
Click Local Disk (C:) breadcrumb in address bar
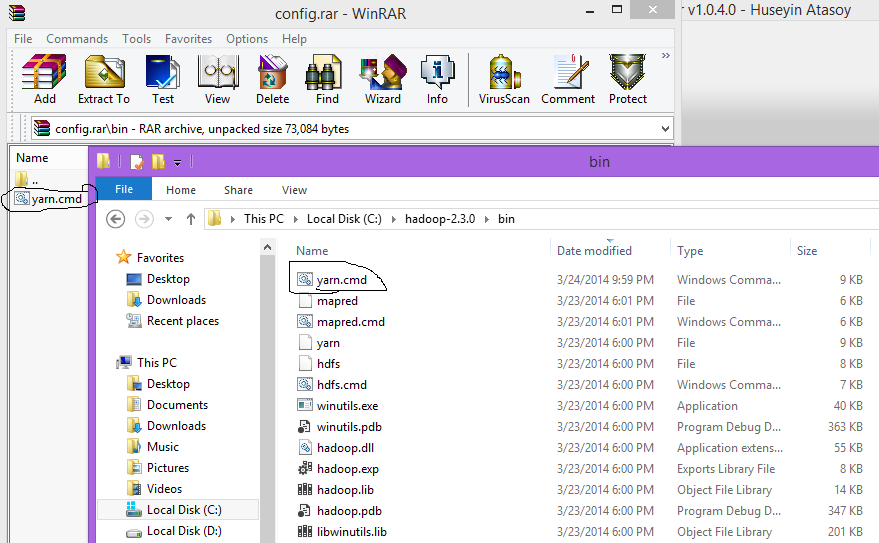344,219
